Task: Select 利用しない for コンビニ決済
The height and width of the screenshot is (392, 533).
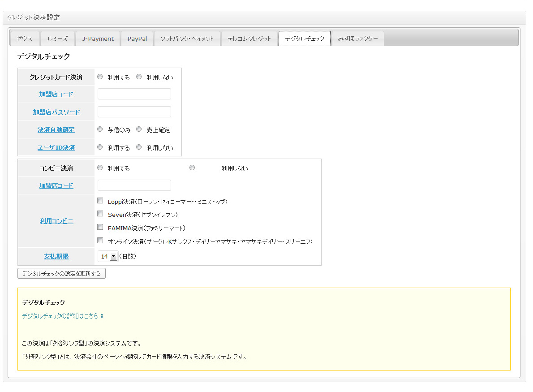Action: coord(192,168)
